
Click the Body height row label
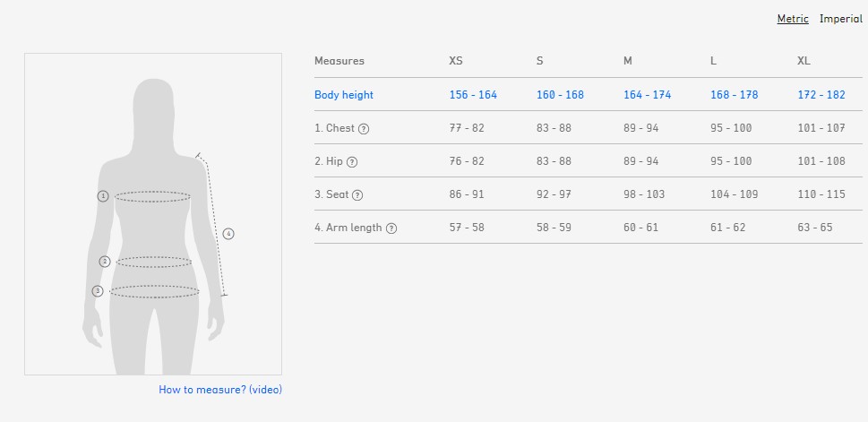click(344, 95)
